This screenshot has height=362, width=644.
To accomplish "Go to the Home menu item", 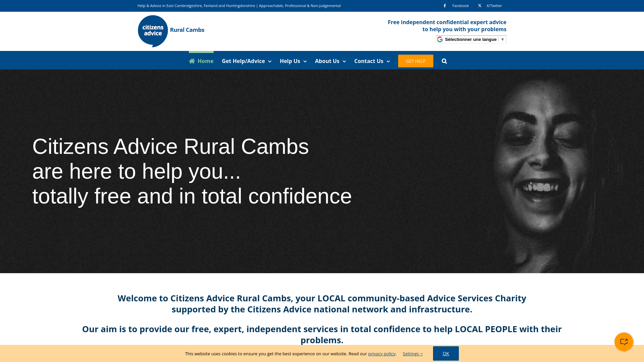I will pyautogui.click(x=201, y=61).
